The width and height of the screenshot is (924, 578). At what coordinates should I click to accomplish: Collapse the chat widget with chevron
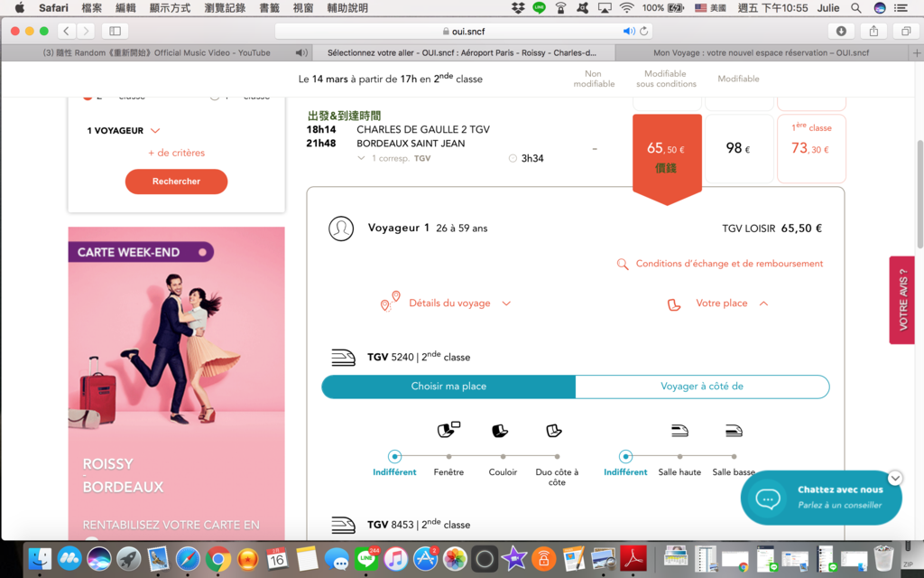click(894, 479)
